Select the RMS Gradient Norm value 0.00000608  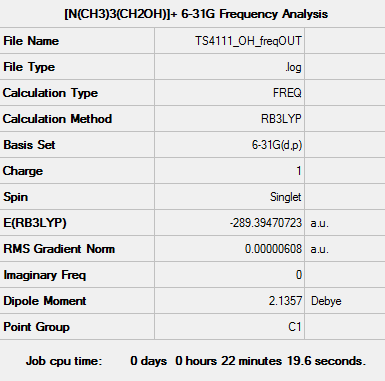(273, 249)
